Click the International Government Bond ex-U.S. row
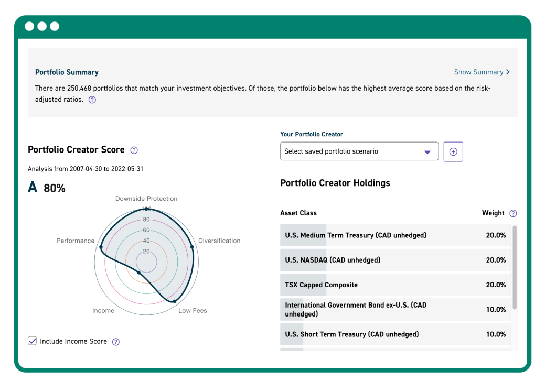545x392 pixels. coord(393,309)
